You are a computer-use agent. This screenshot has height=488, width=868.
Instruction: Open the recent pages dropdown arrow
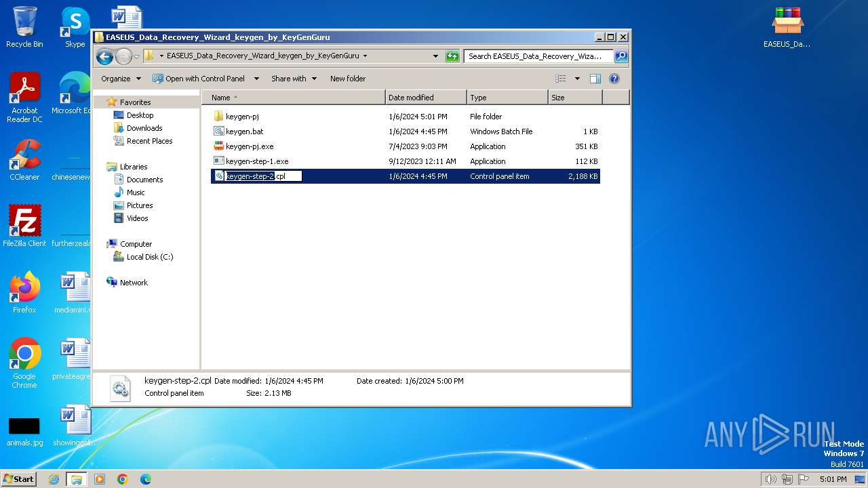[136, 56]
